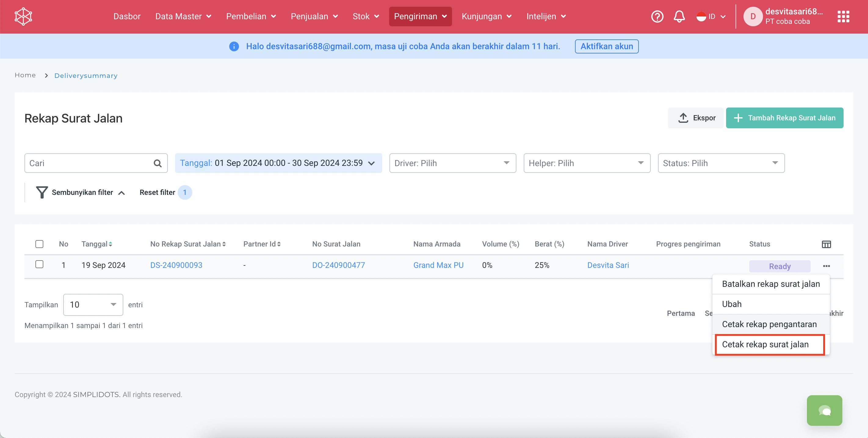This screenshot has width=868, height=438.
Task: Open the green chat widget
Action: pos(824,410)
